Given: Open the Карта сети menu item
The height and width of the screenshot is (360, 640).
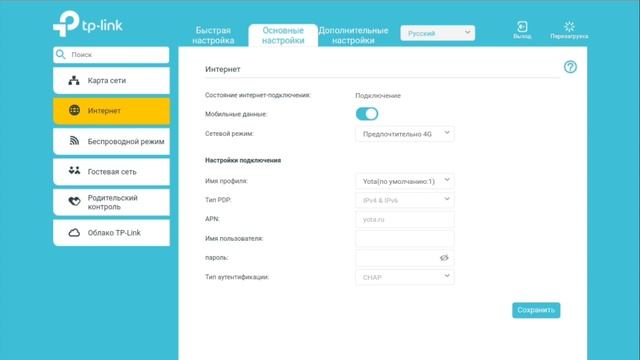Looking at the screenshot, I should [x=111, y=81].
